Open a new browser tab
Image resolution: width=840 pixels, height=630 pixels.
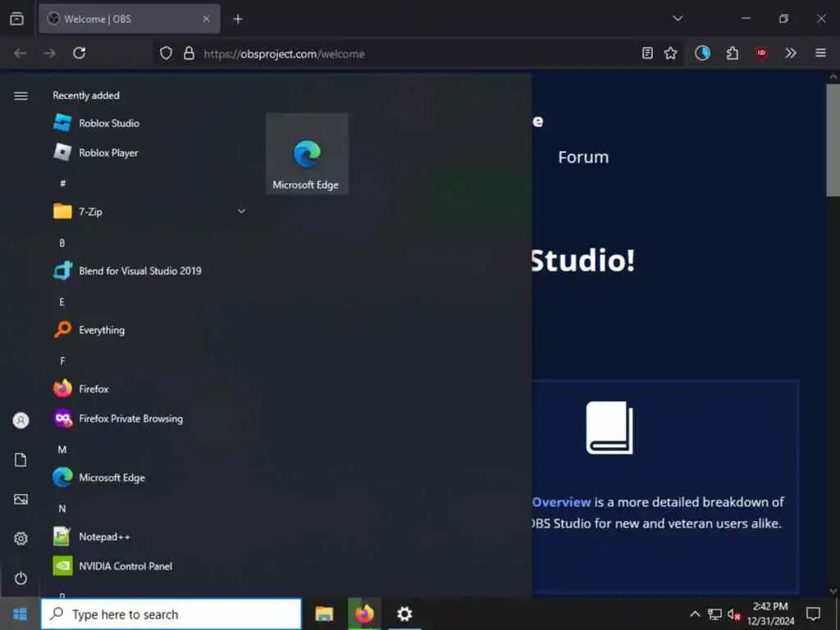tap(238, 20)
